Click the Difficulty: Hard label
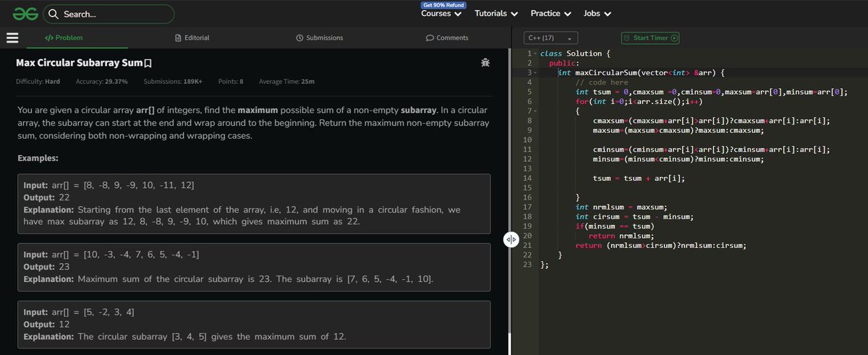The image size is (868, 355). tap(38, 82)
